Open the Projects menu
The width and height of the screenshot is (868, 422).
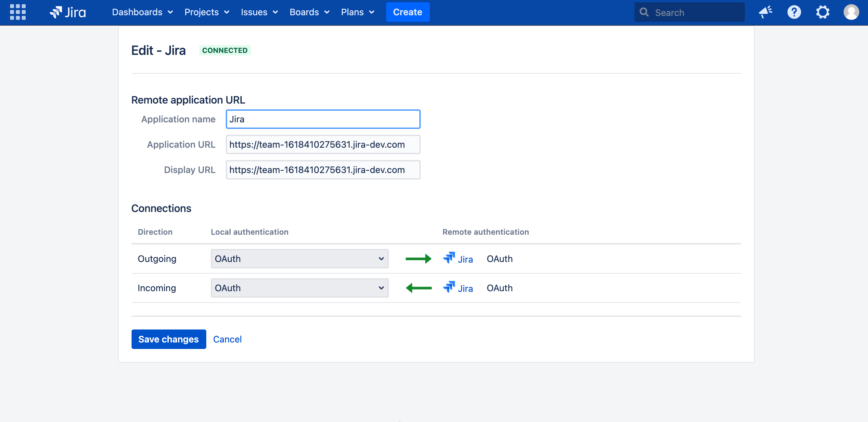pos(207,12)
